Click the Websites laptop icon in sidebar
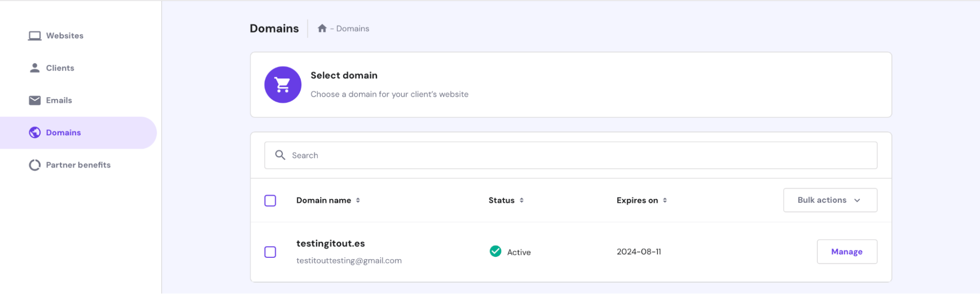The width and height of the screenshot is (980, 294). click(x=34, y=36)
